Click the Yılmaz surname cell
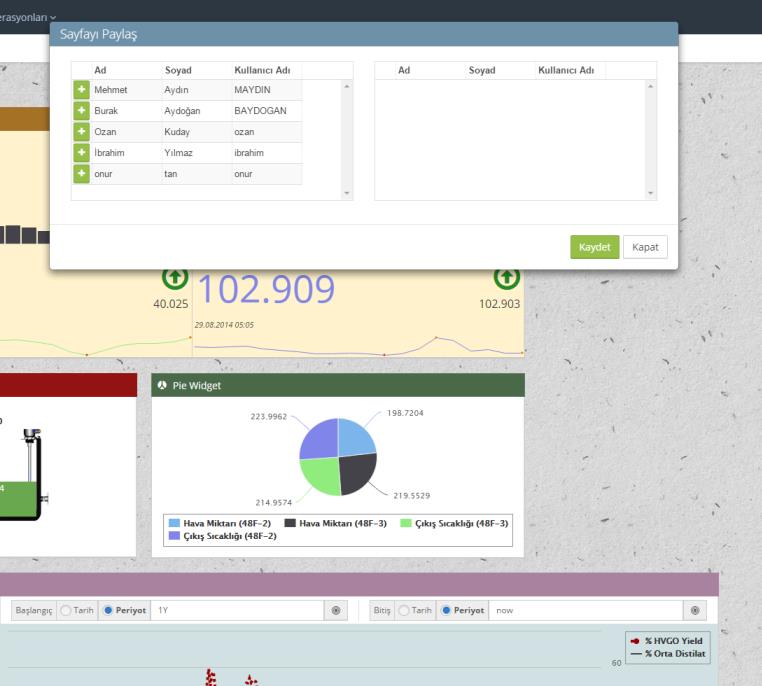This screenshot has height=686, width=762. coord(197,153)
